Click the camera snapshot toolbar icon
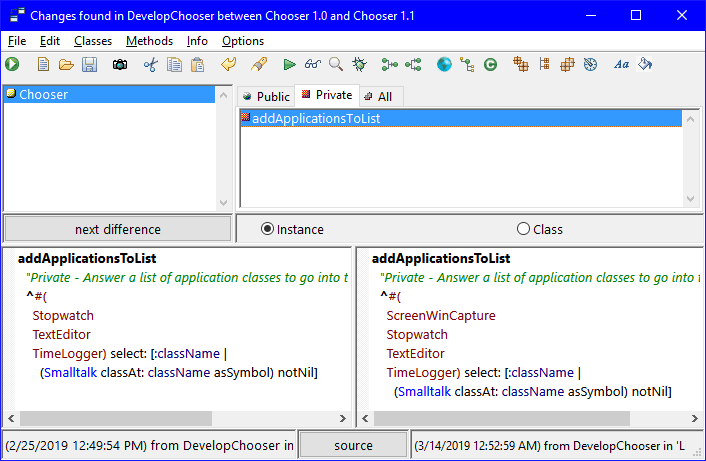The width and height of the screenshot is (706, 461). point(120,65)
